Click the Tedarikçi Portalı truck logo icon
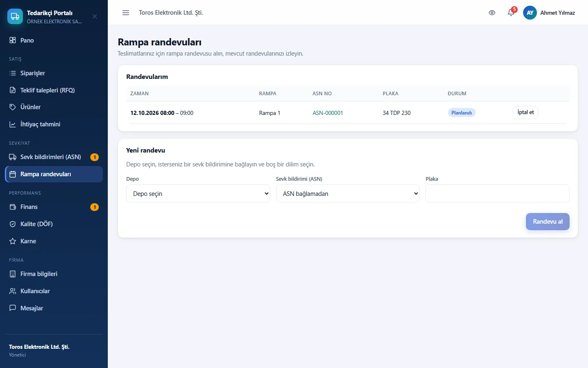The height and width of the screenshot is (368, 588). (15, 16)
